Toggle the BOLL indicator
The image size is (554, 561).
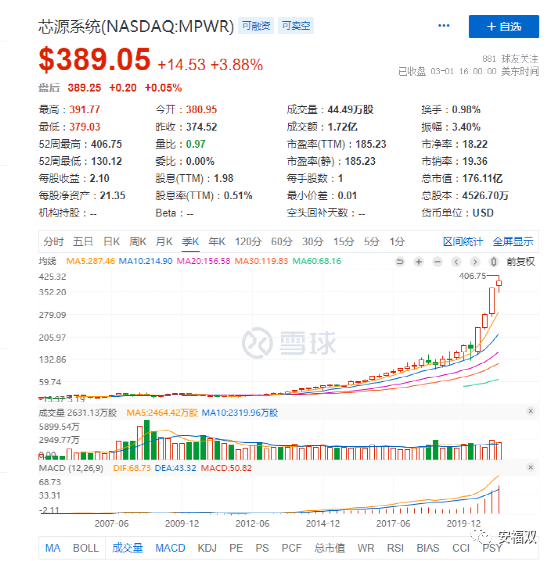[x=86, y=548]
